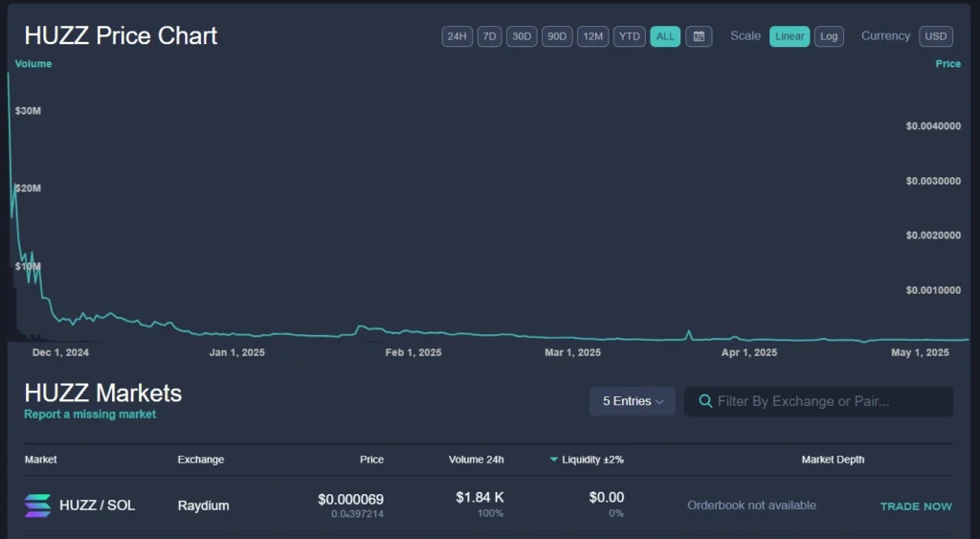This screenshot has width=980, height=539.
Task: Click the Mar 1, 2025 axis label
Action: pos(572,352)
